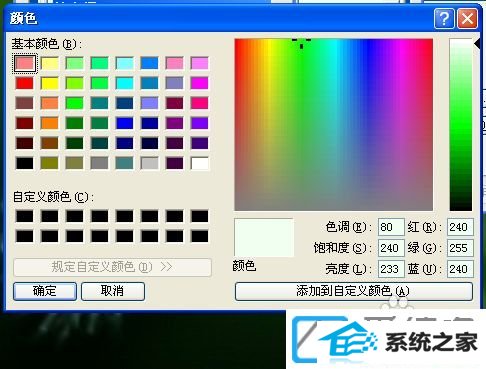Image resolution: width=486 pixels, height=369 pixels.
Task: Select the white basic color swatch
Action: [x=200, y=163]
